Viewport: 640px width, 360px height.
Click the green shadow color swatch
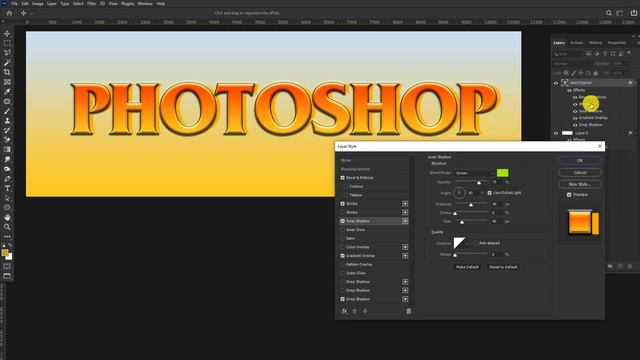pos(502,173)
